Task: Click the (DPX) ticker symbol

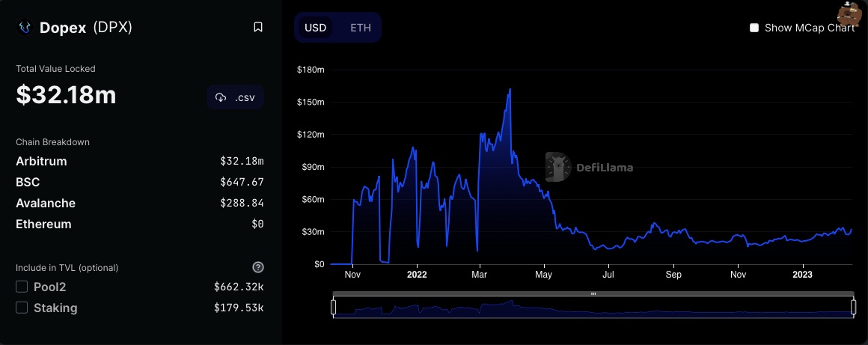Action: point(112,28)
